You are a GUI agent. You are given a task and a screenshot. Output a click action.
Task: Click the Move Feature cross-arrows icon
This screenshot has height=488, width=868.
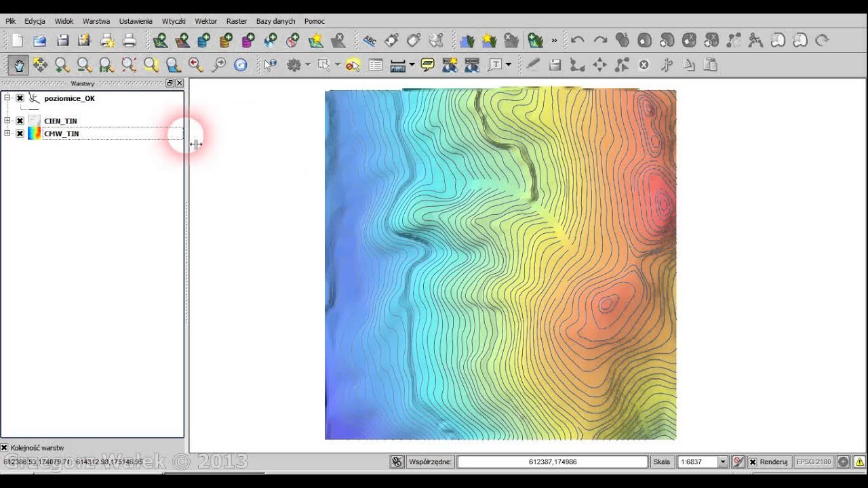tap(599, 65)
